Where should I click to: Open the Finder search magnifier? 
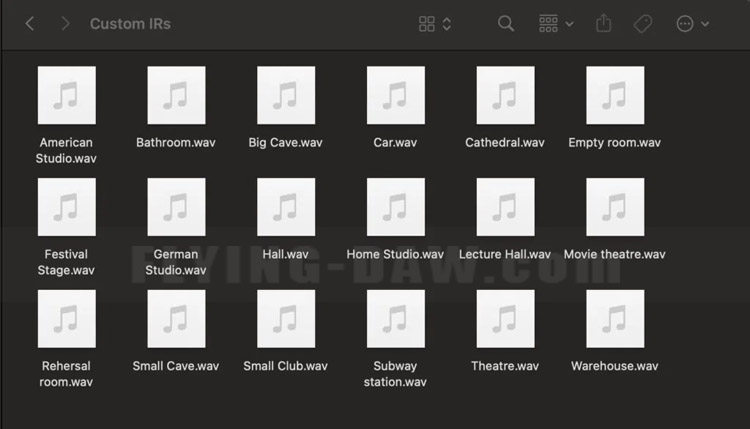coord(506,23)
